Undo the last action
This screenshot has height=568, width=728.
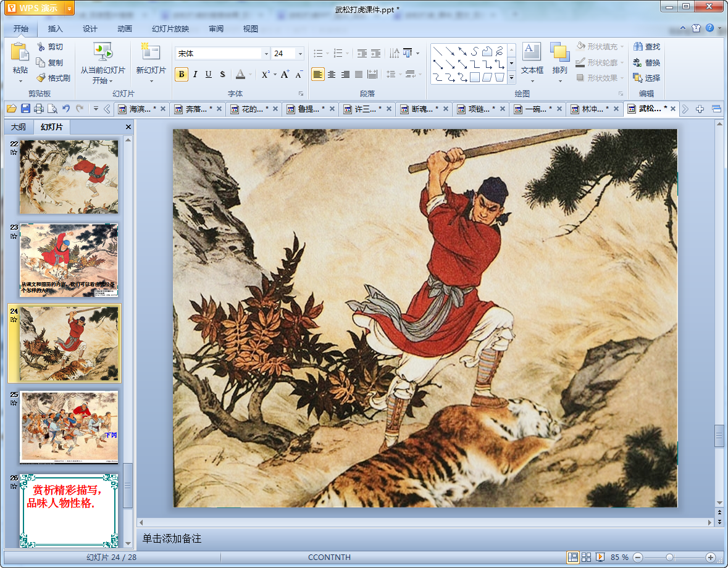[66, 109]
